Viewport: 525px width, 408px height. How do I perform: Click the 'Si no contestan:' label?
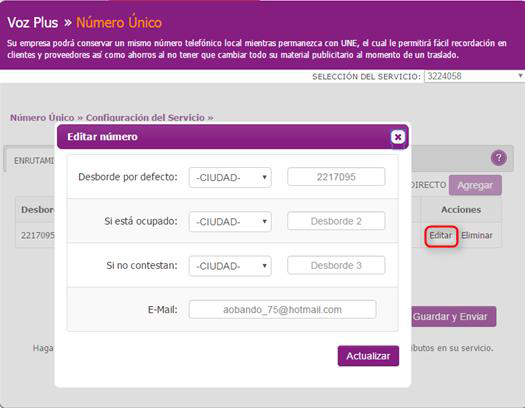click(142, 265)
